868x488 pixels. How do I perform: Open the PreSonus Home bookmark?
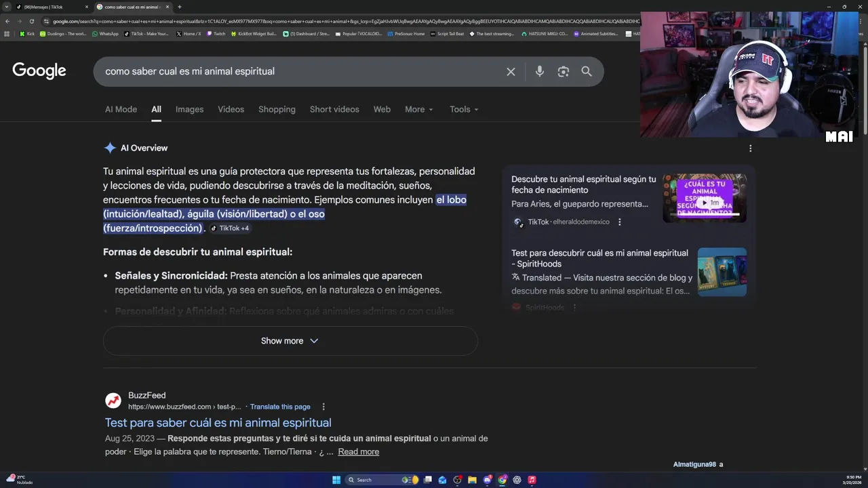click(x=406, y=33)
